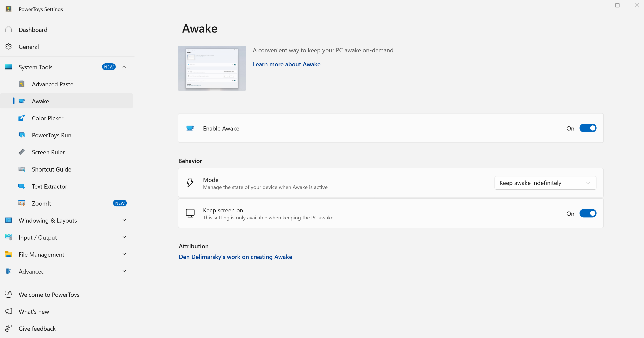The height and width of the screenshot is (338, 644).
Task: Select the Color Picker eyedropper icon
Action: pos(22,118)
